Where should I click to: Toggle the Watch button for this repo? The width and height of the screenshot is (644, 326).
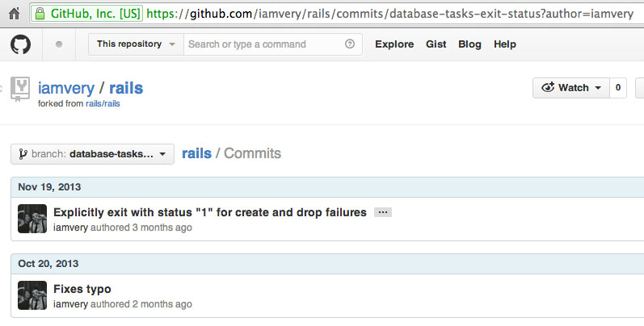click(x=571, y=88)
